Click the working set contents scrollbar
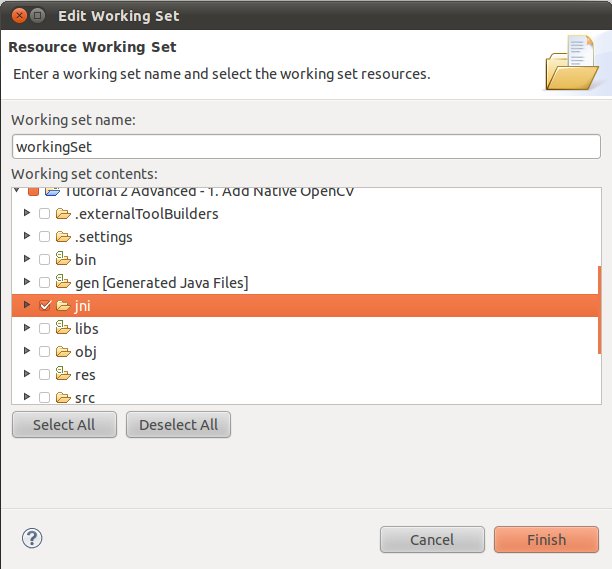The height and width of the screenshot is (569, 612). [x=599, y=310]
